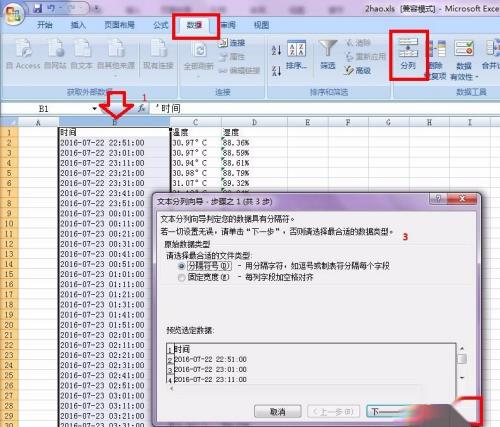
Task: Click 删除重复项 remove duplicates icon
Action: tap(437, 60)
